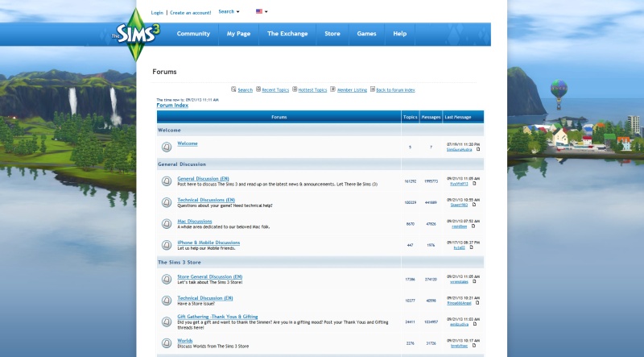Click the Create an account! link

(x=191, y=13)
